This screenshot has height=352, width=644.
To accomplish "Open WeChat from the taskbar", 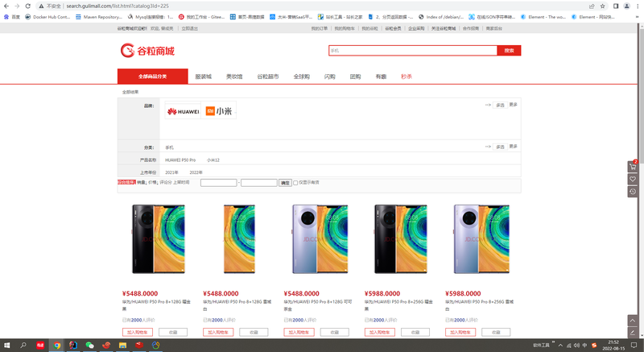I will tap(89, 346).
